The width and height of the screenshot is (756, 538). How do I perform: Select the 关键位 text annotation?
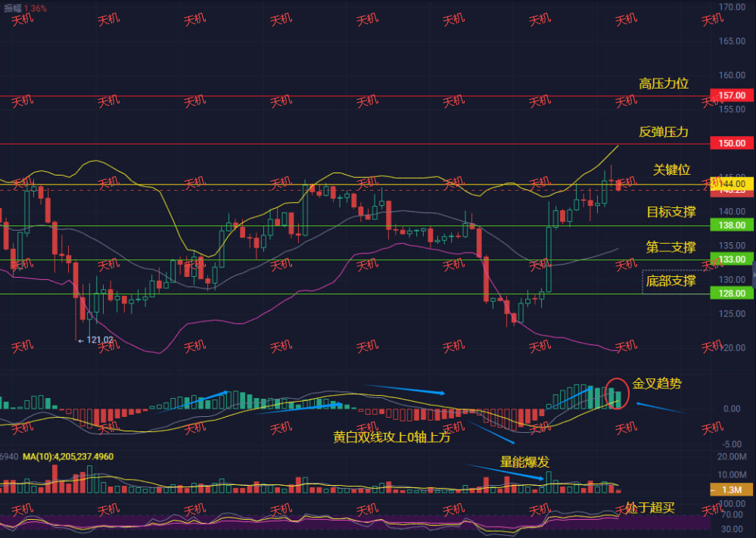pos(672,169)
